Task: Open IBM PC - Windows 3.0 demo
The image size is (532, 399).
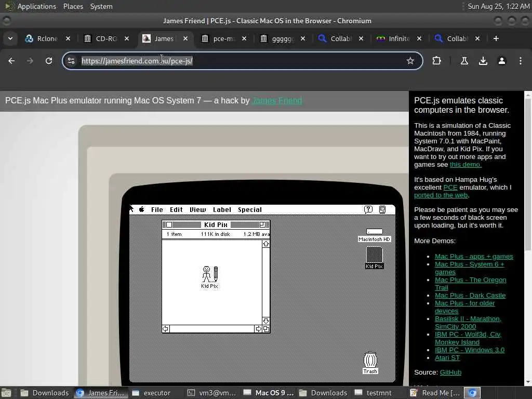Action: [x=470, y=350]
